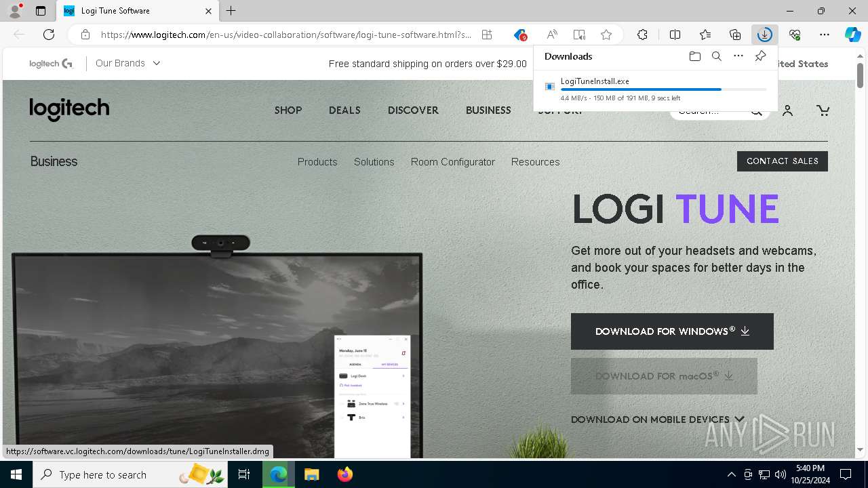Click the main logitech logo
The height and width of the screenshot is (488, 868).
coord(69,109)
